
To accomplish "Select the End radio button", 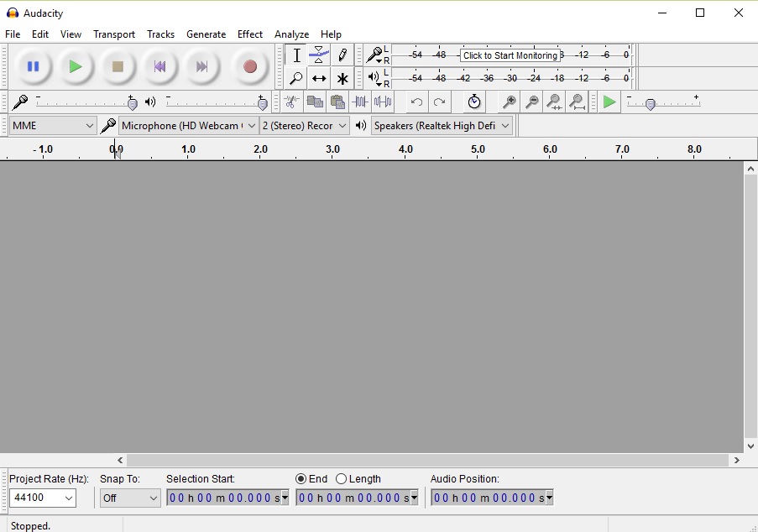I will click(301, 479).
